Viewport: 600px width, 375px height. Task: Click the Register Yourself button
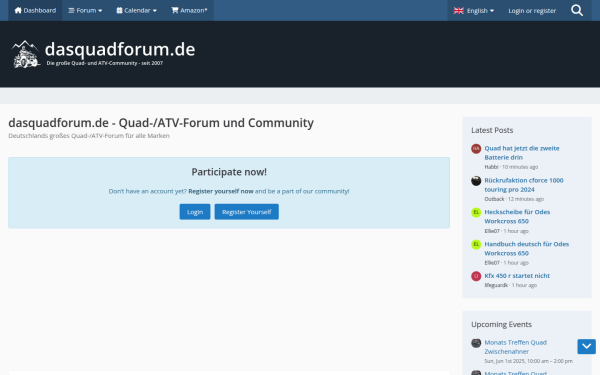[246, 212]
